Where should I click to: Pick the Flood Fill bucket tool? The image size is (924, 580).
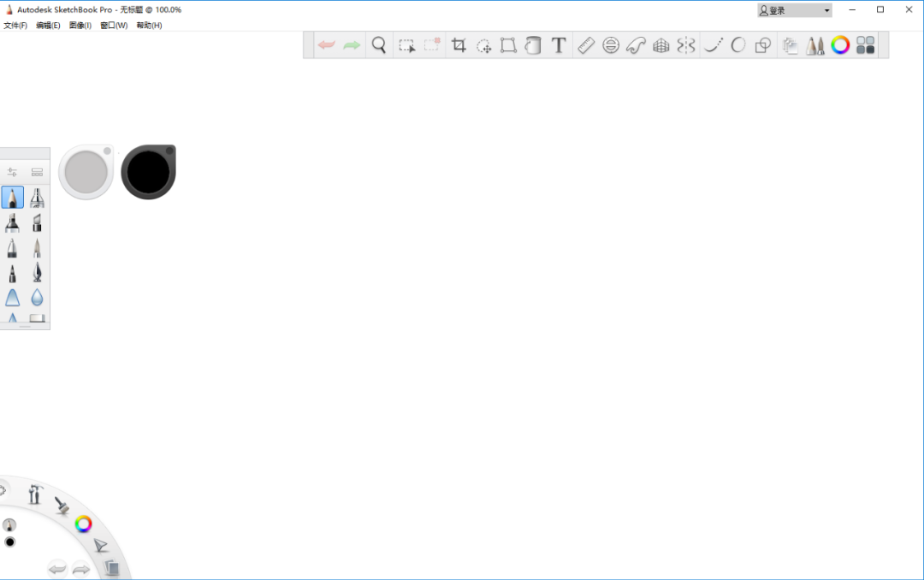click(x=533, y=45)
